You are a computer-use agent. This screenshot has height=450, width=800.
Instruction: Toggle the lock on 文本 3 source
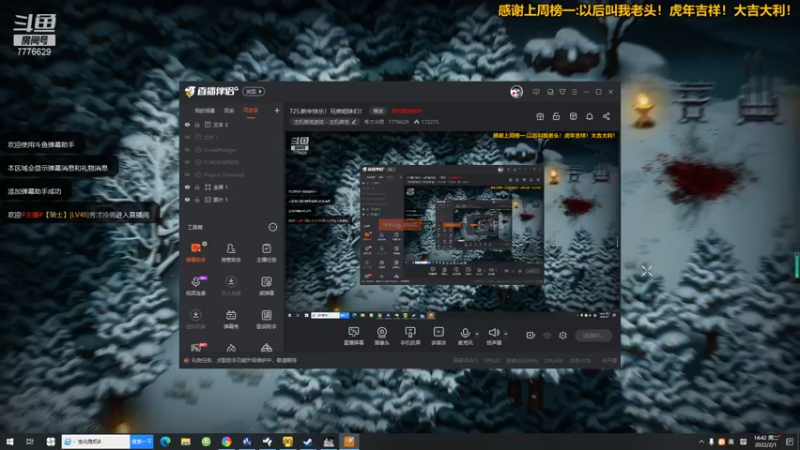(x=197, y=124)
